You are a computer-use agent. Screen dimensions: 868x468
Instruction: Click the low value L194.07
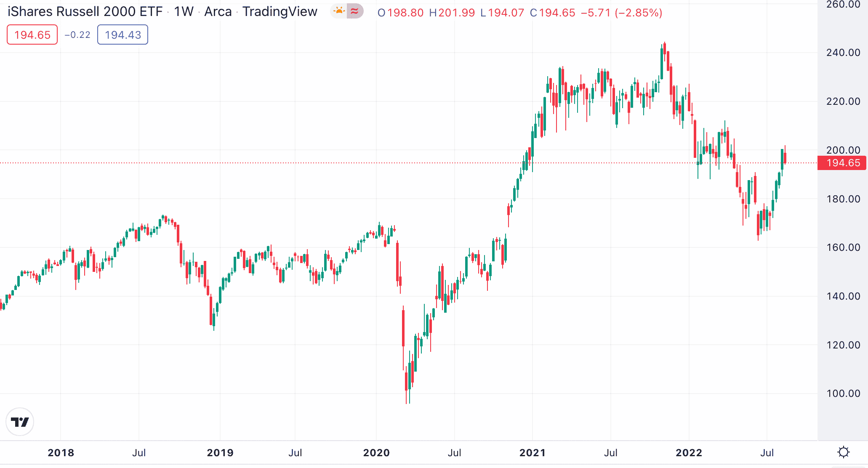(502, 13)
